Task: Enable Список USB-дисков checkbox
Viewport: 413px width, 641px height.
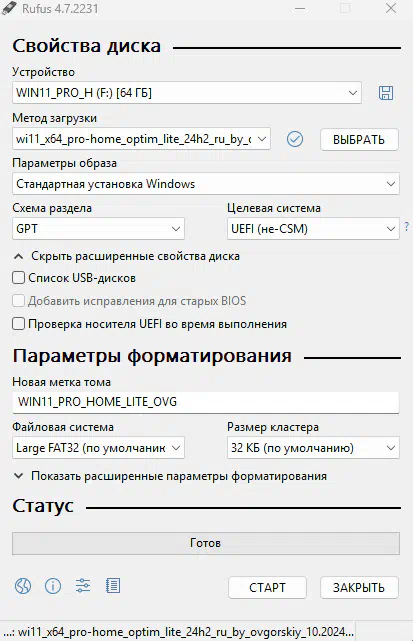Action: 18,278
